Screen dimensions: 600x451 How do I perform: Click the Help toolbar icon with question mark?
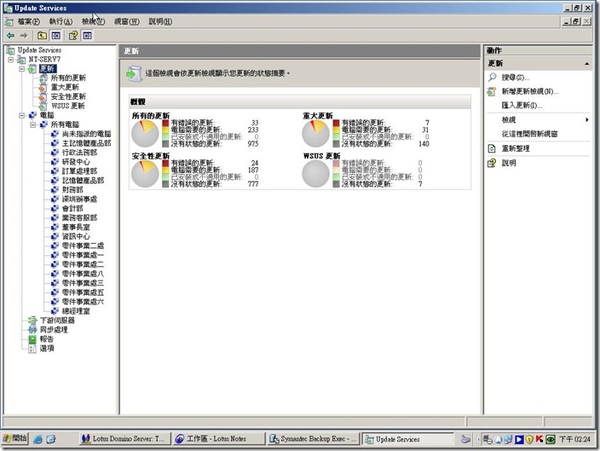click(73, 36)
